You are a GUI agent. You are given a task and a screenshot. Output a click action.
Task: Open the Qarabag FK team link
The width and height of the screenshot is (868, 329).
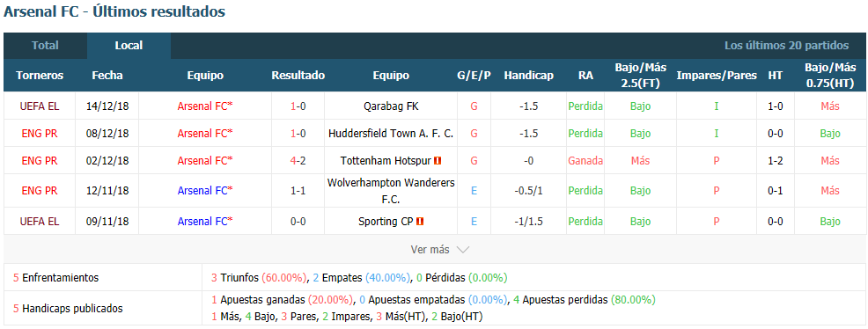click(391, 106)
